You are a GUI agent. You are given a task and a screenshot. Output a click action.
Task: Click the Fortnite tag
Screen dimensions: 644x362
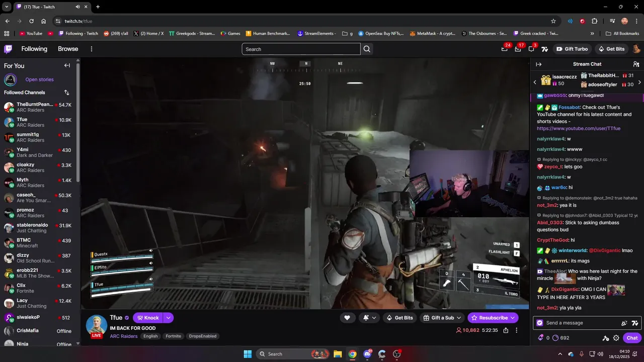[x=174, y=336]
